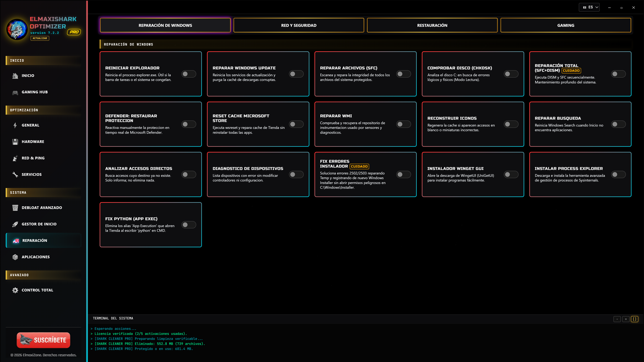Toggle Reparar Archivos (SFC) switch on
Image resolution: width=644 pixels, height=362 pixels.
tap(404, 74)
